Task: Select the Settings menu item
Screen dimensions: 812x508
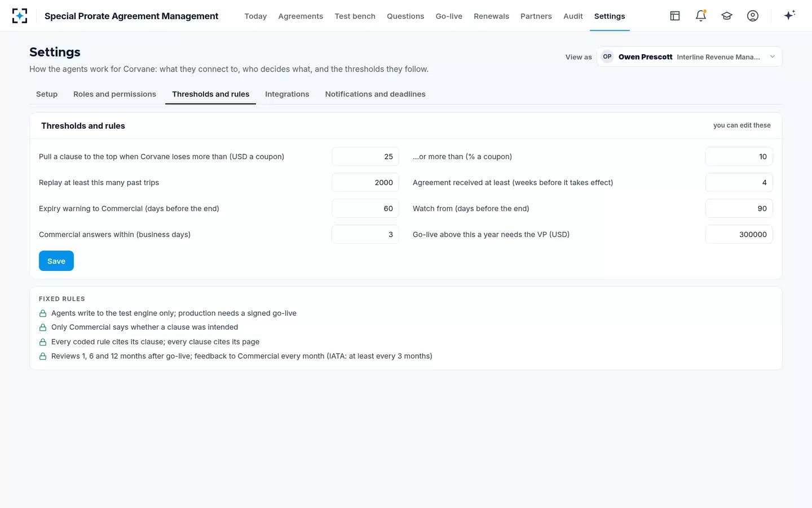Action: tap(610, 16)
